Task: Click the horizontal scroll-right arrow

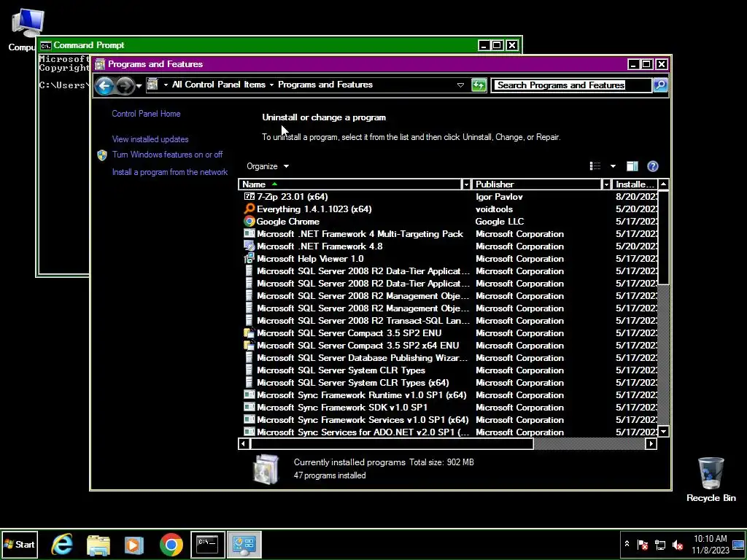Action: (651, 444)
